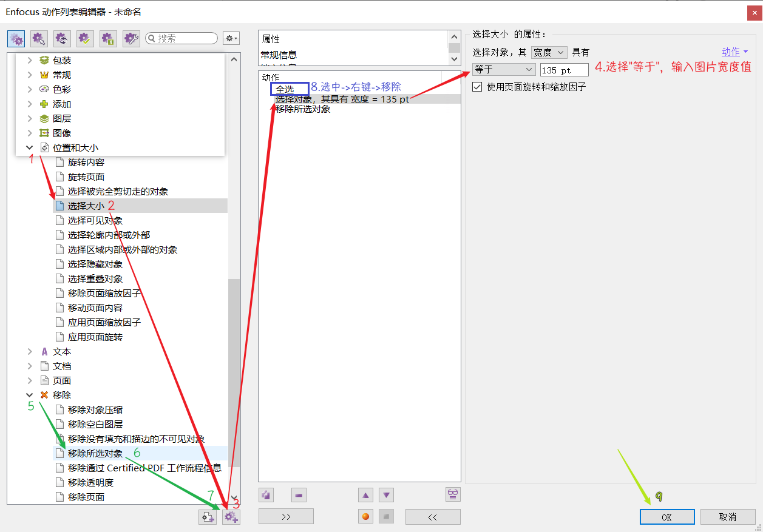Image resolution: width=763 pixels, height=532 pixels.
Task: Click the << button
Action: coord(433,516)
